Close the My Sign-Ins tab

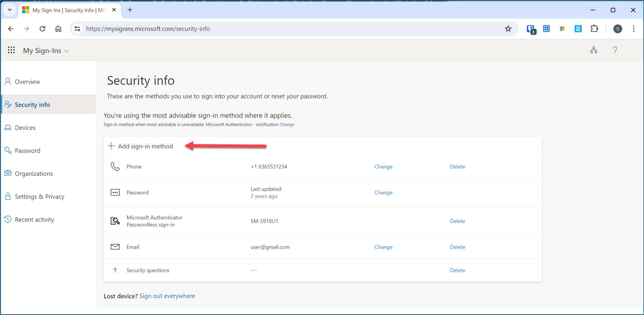(114, 10)
